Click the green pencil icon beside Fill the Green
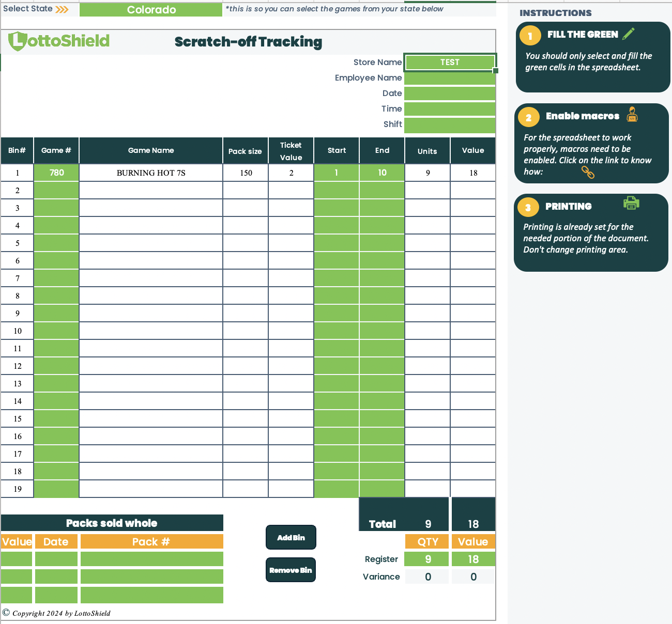Image resolution: width=672 pixels, height=624 pixels. point(629,34)
